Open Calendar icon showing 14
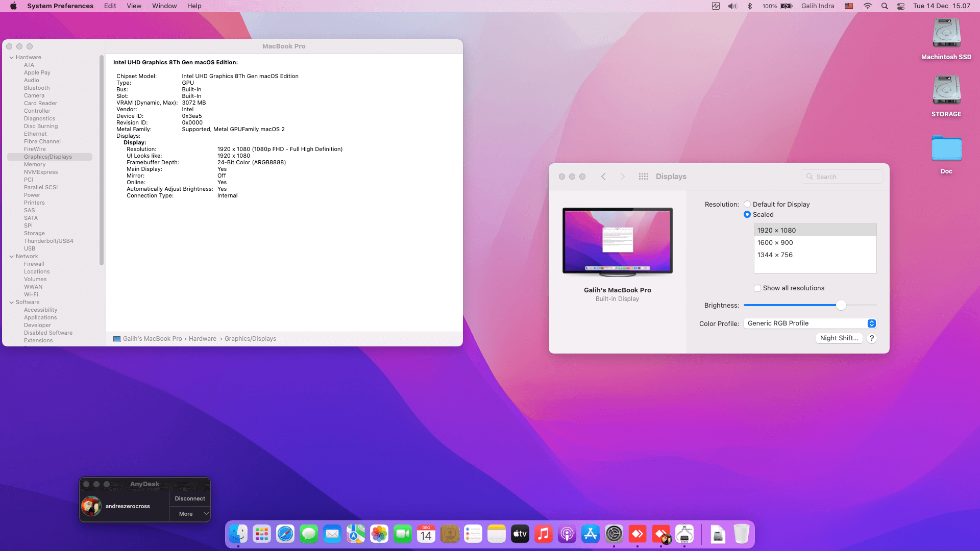This screenshot has width=980, height=551. [x=426, y=534]
